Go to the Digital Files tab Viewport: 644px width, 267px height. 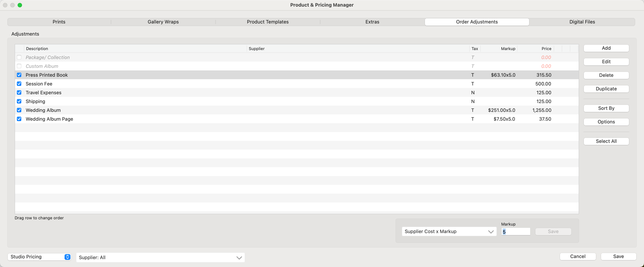pyautogui.click(x=582, y=22)
